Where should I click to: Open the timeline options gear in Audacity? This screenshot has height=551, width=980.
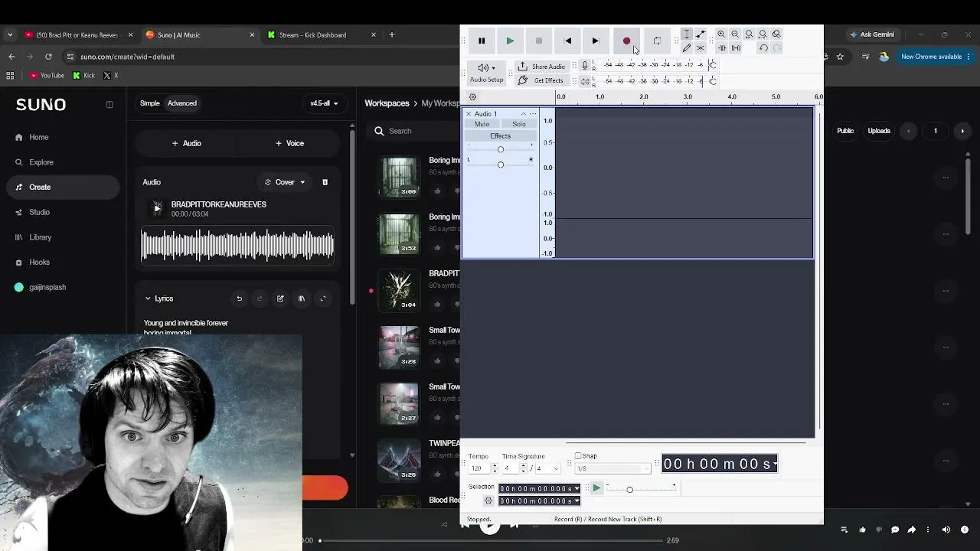coord(472,97)
